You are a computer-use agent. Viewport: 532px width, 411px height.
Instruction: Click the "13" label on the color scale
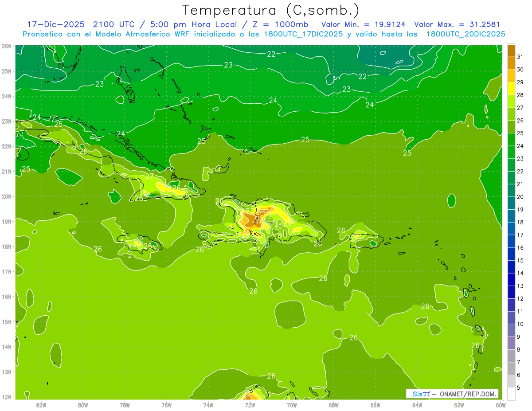[x=520, y=286]
